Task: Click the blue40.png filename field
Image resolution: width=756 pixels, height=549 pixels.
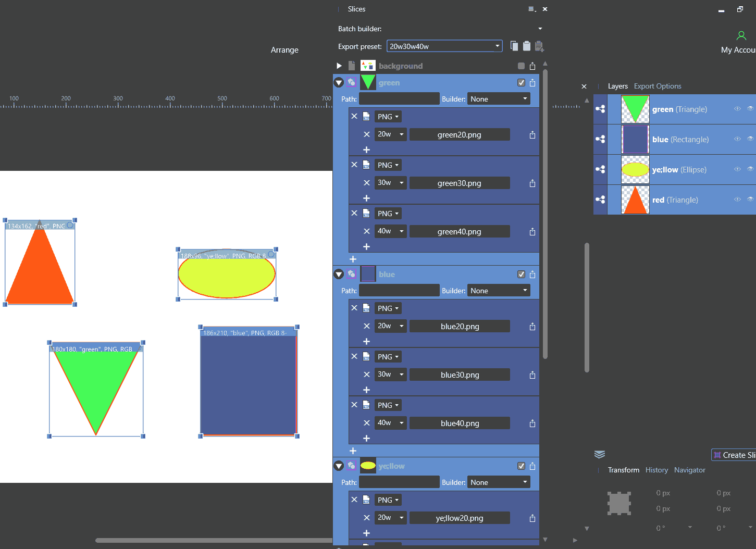Action: click(x=460, y=423)
